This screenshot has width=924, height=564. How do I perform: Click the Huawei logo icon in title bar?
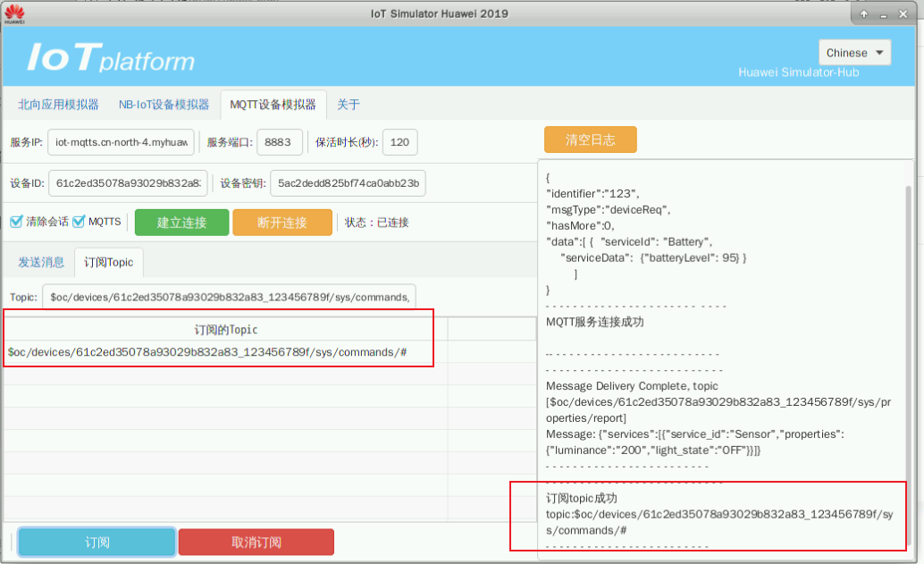(14, 13)
